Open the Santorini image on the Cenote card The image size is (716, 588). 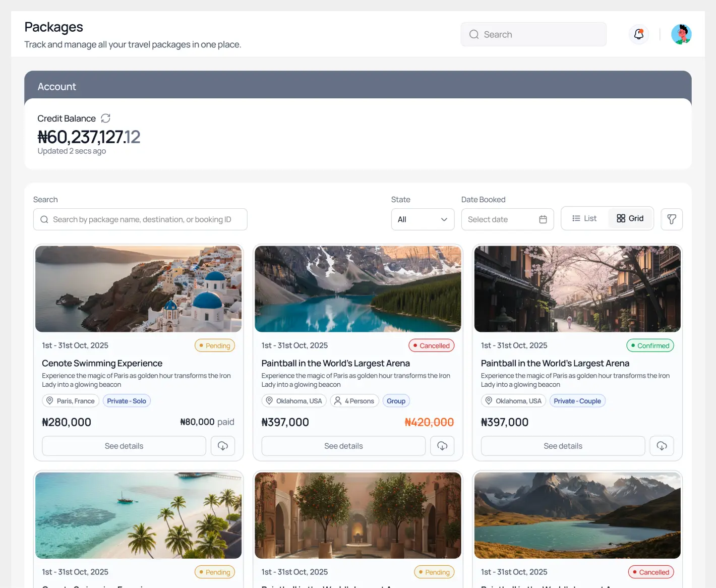[x=139, y=289]
